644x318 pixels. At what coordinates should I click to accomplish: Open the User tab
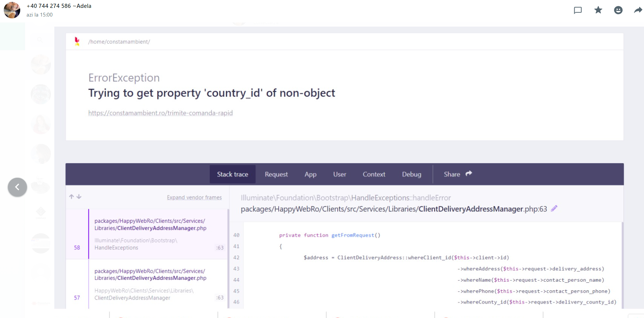point(340,174)
